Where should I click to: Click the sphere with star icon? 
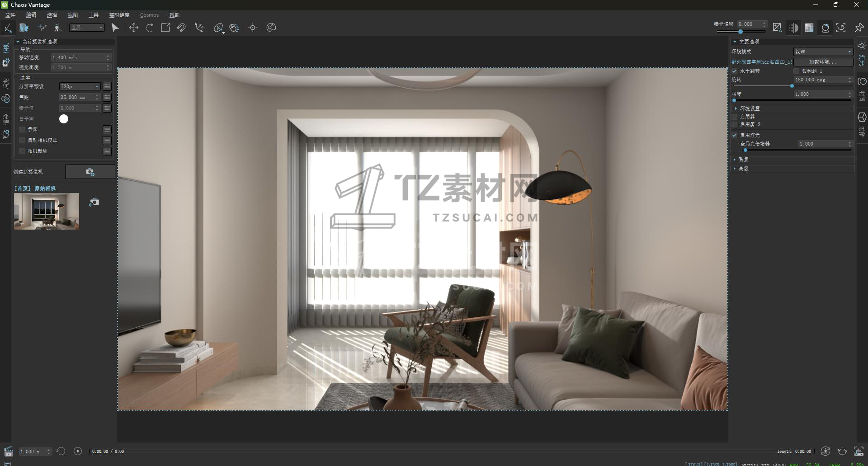(x=825, y=28)
